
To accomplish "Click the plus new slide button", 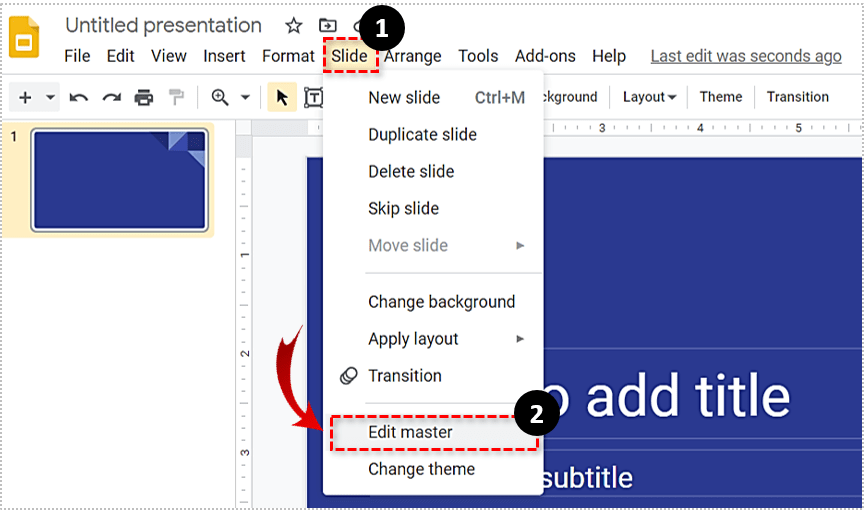I will point(25,97).
